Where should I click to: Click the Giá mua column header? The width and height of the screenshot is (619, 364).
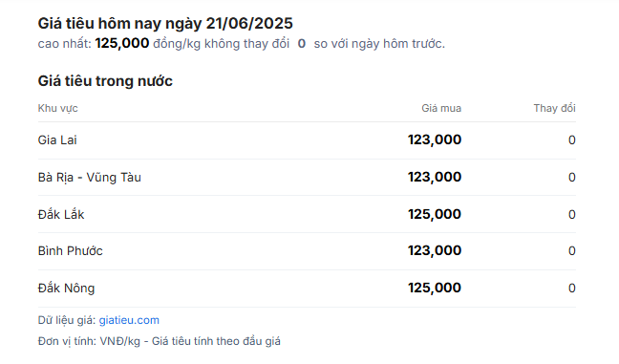441,108
